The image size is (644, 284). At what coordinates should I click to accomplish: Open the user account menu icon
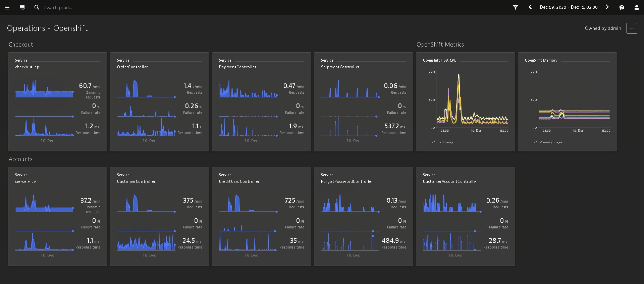(x=636, y=7)
